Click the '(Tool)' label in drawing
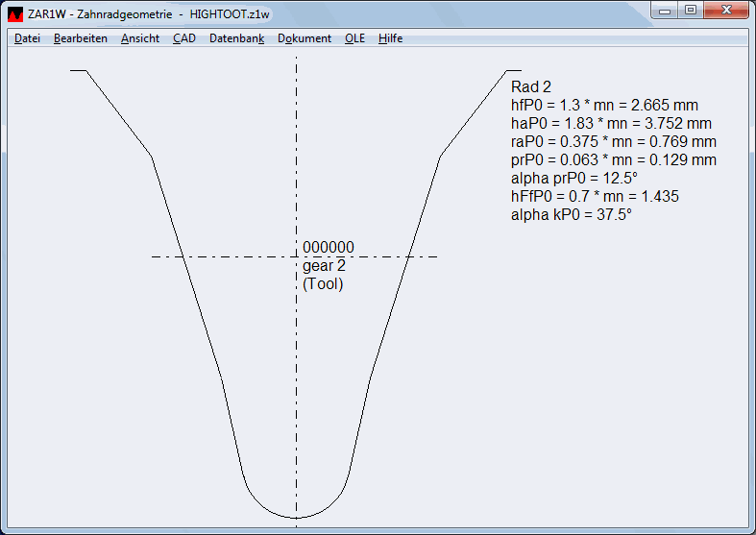756x535 pixels. pyautogui.click(x=323, y=283)
